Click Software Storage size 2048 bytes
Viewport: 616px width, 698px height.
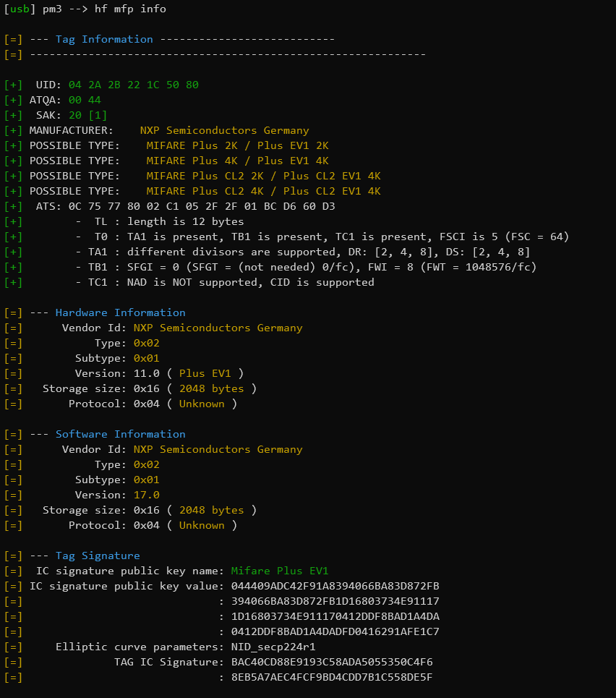(195, 510)
